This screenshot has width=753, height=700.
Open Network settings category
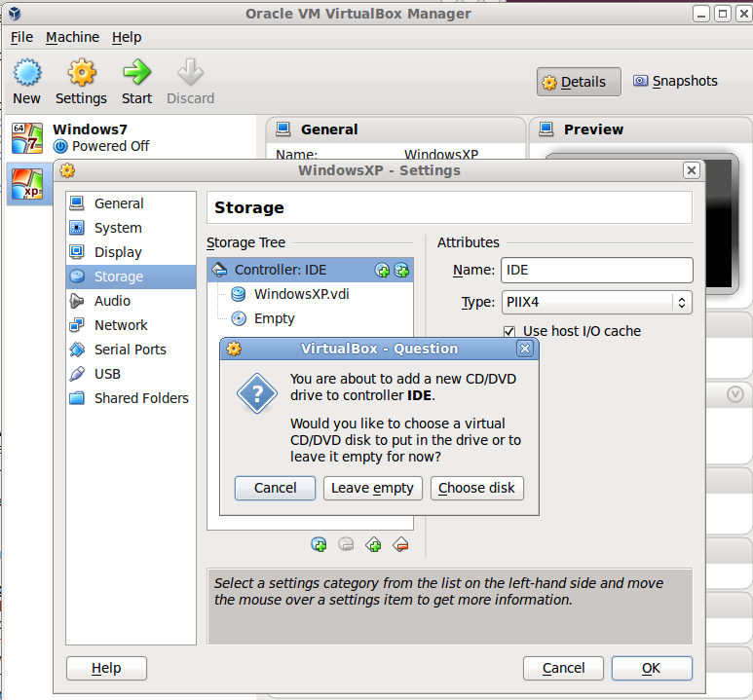131,325
